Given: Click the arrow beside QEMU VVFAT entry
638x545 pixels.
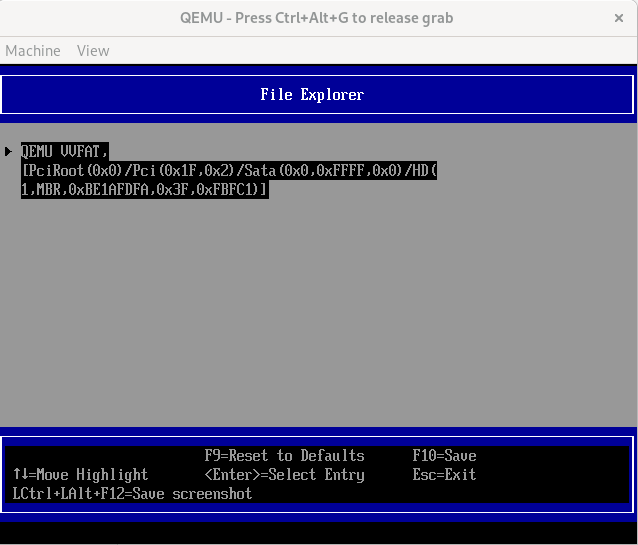Looking at the screenshot, I should [8, 152].
